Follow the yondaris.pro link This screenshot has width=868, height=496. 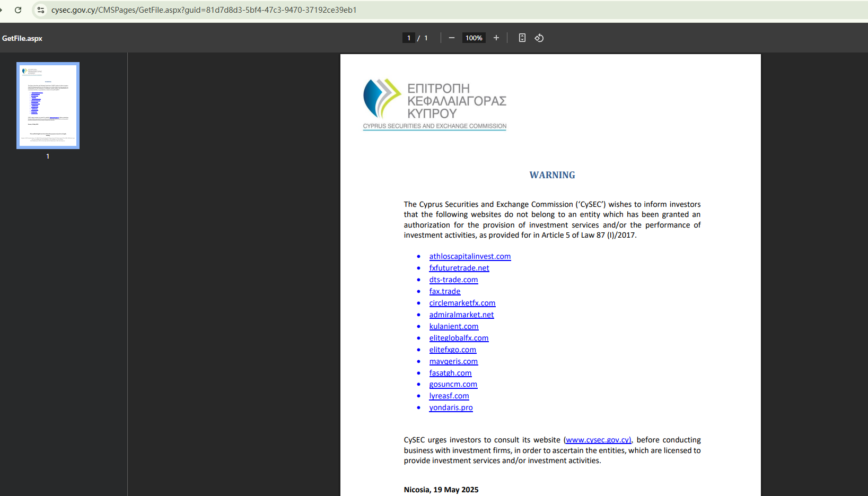tap(451, 407)
